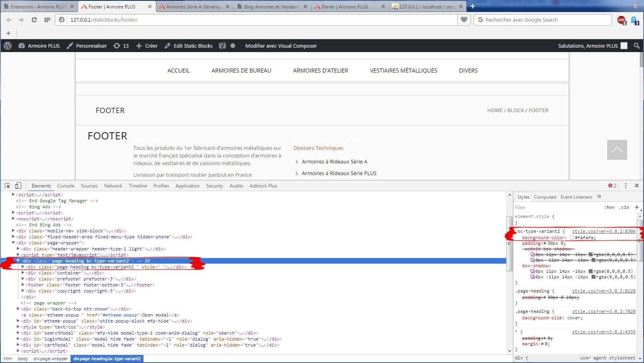Switch to the Event Listeners tab
The width and height of the screenshot is (644, 363).
coord(576,197)
